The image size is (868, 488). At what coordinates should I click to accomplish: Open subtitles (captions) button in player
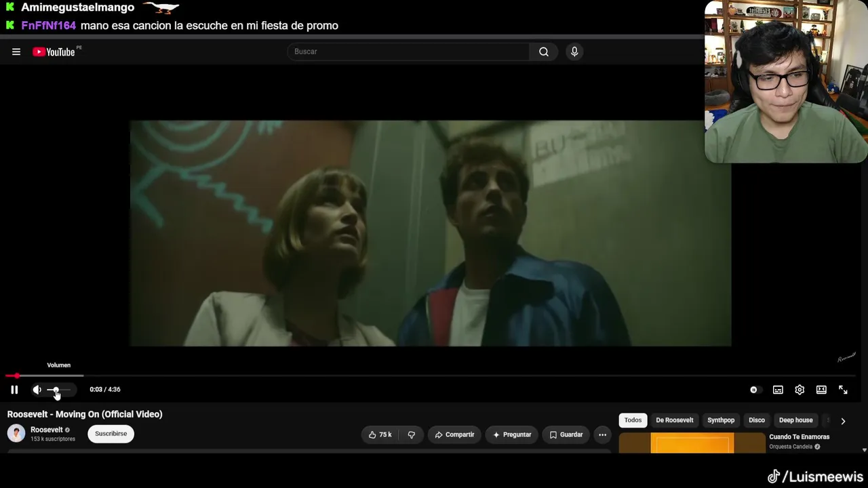(x=778, y=390)
